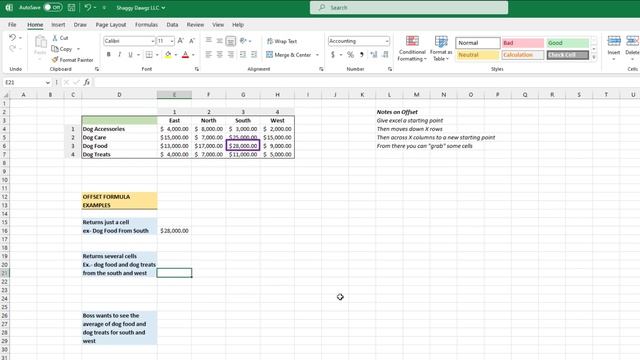Apply the Normal cell style

[478, 43]
